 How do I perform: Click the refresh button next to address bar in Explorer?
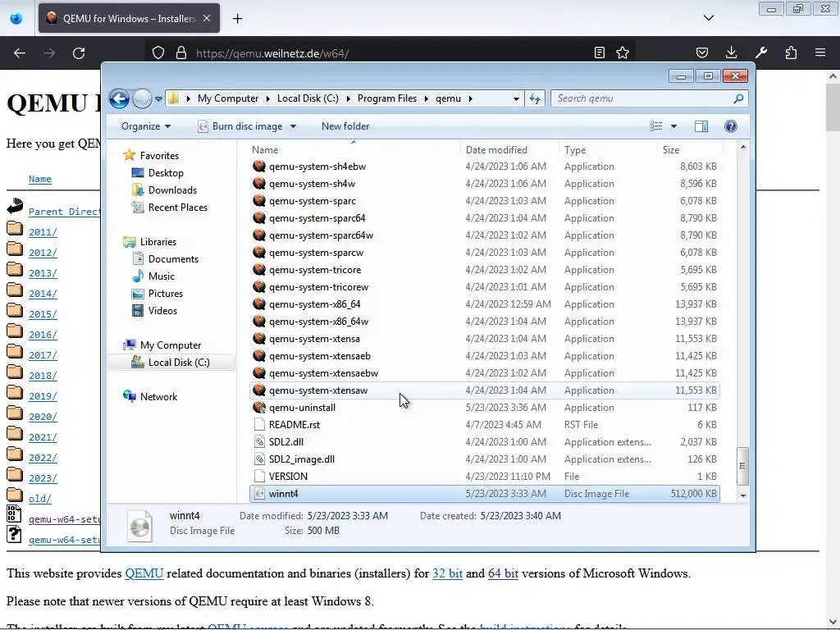coord(535,98)
